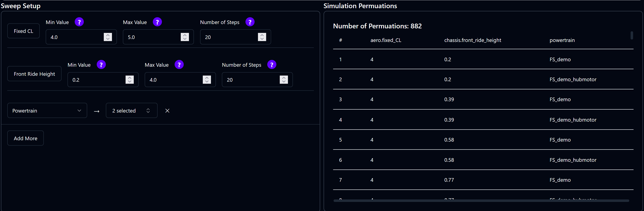
Task: Click the permutations table horizontal scrollbar
Action: [x=481, y=201]
